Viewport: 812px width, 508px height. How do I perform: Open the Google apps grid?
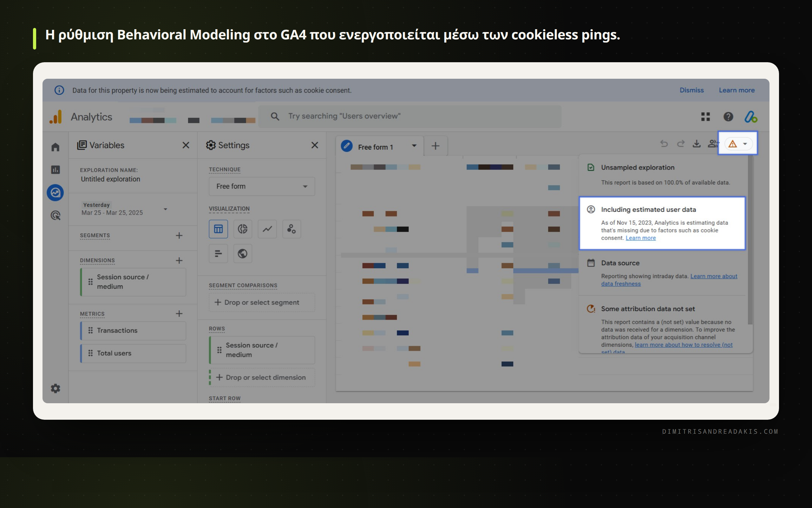(x=706, y=117)
